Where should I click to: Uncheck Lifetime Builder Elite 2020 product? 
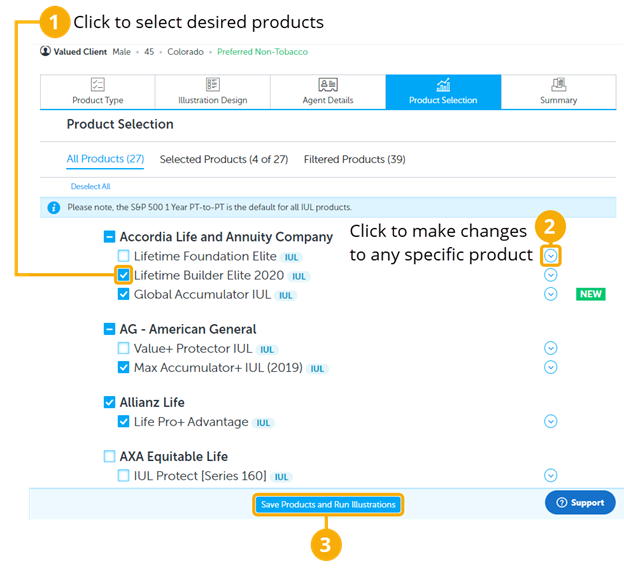tap(123, 275)
